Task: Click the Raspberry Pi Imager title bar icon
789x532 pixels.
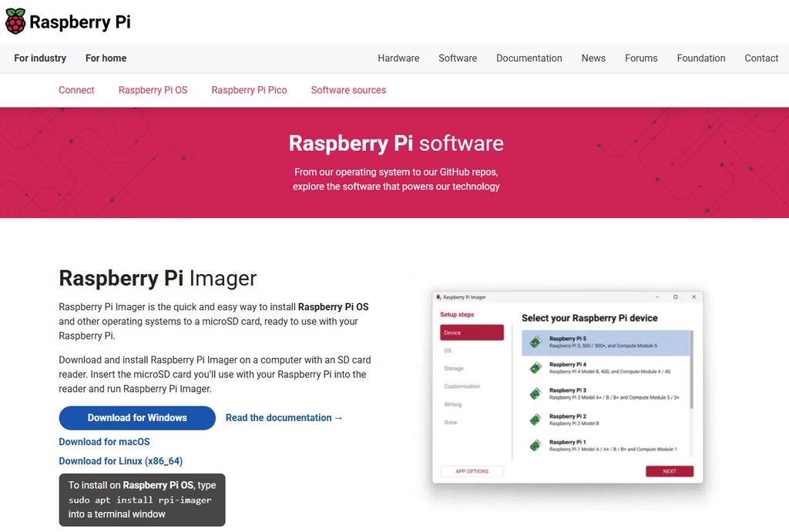Action: click(438, 297)
